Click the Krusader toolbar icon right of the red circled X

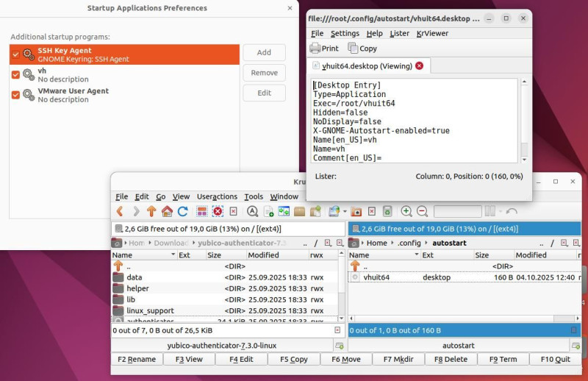[x=233, y=212]
